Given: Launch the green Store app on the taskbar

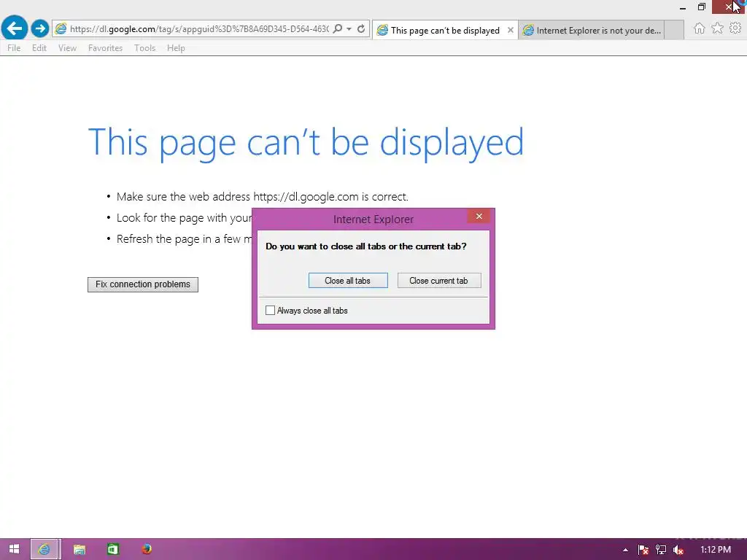Looking at the screenshot, I should click(x=113, y=549).
